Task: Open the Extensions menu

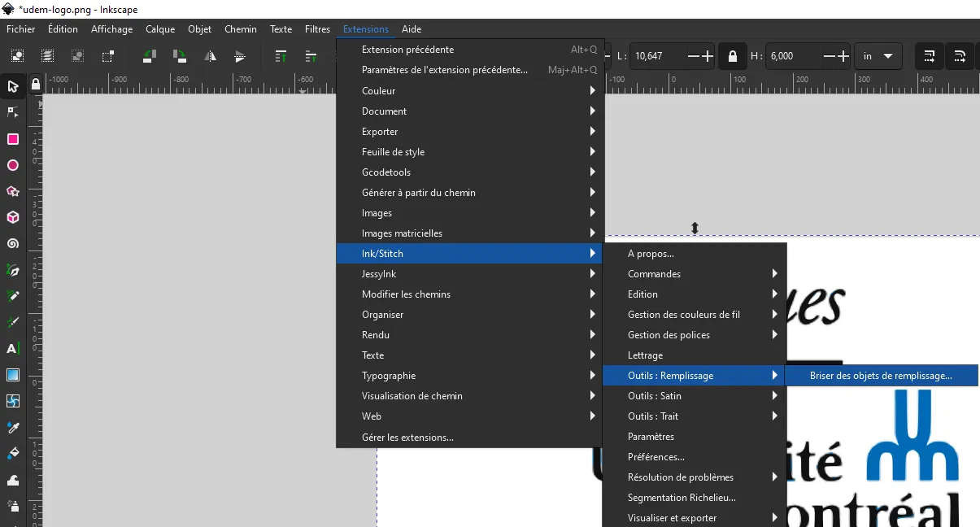Action: tap(366, 29)
